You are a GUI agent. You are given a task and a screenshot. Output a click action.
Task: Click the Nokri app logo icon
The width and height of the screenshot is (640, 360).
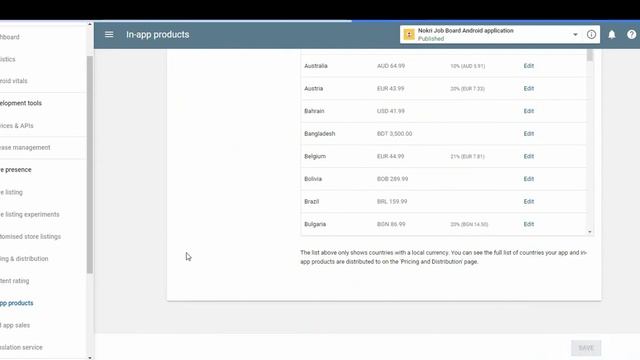click(x=409, y=35)
